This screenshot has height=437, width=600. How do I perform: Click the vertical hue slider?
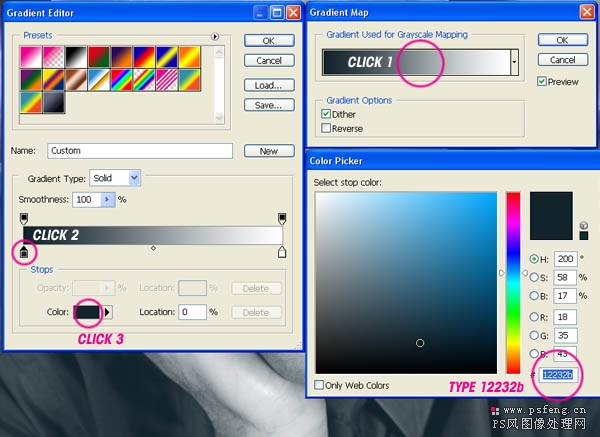tap(513, 283)
